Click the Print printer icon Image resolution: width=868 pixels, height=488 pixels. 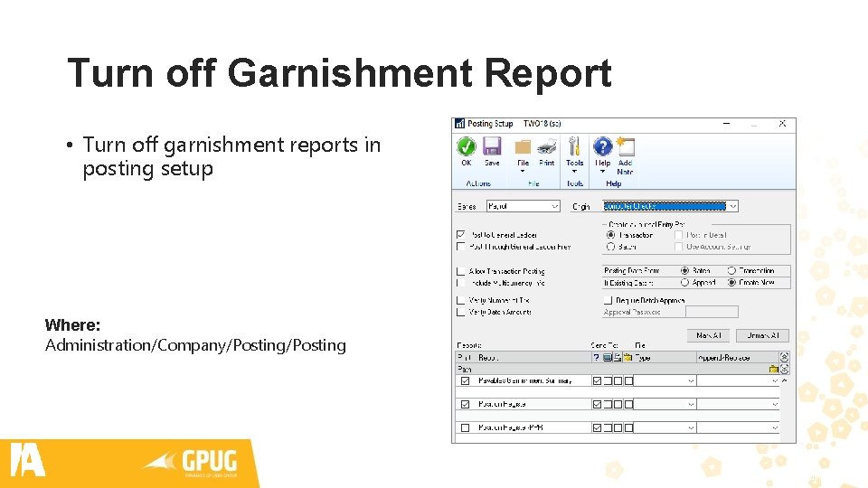click(546, 146)
